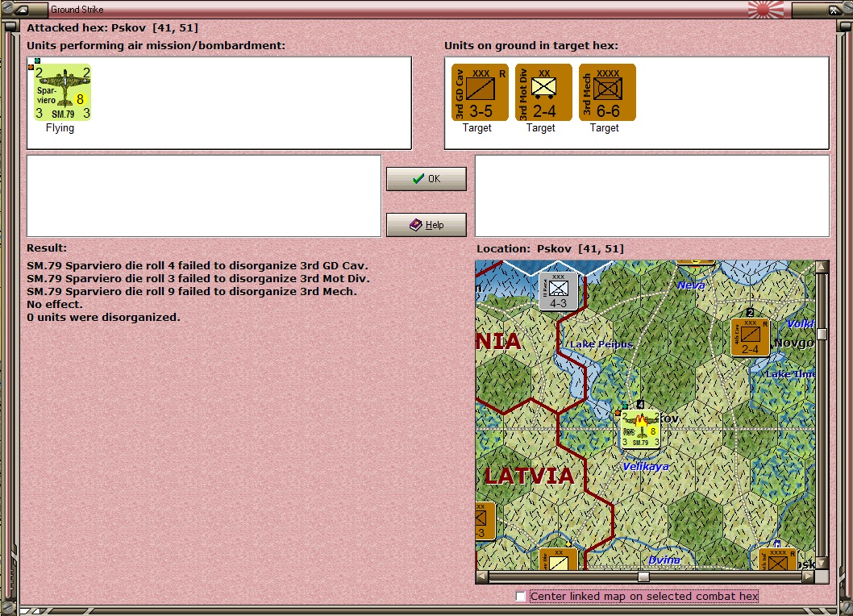This screenshot has width=853, height=616.
Task: Click the map's vertical scrollbar thumb
Action: pyautogui.click(x=822, y=334)
